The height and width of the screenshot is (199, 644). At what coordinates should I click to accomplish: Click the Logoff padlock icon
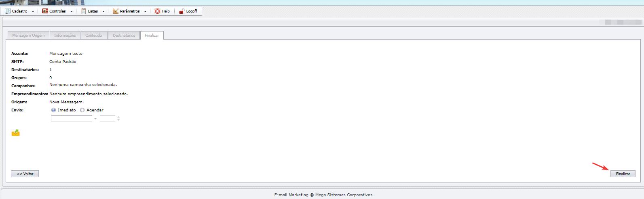(182, 11)
